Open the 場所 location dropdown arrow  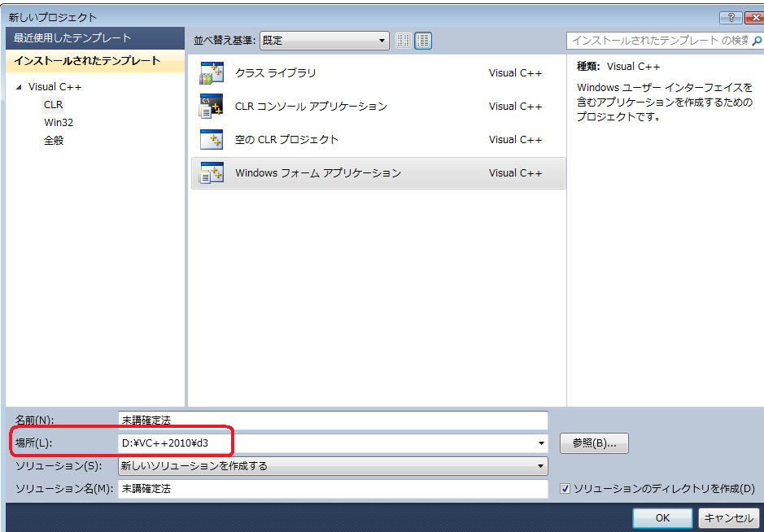coord(541,443)
